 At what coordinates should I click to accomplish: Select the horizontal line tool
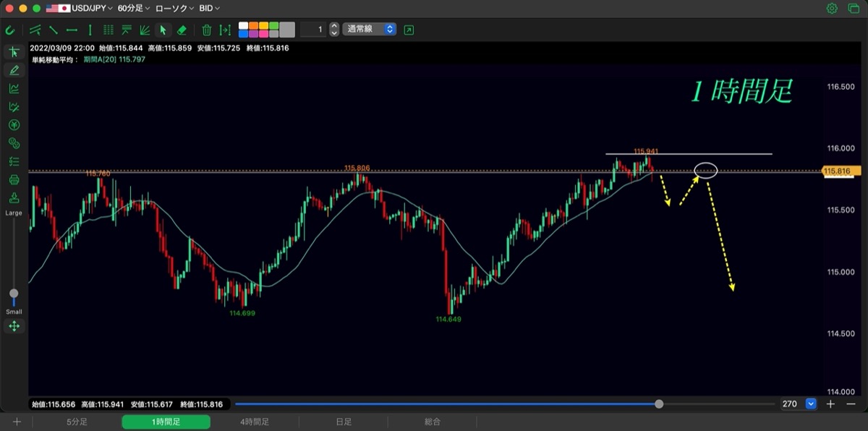click(72, 30)
